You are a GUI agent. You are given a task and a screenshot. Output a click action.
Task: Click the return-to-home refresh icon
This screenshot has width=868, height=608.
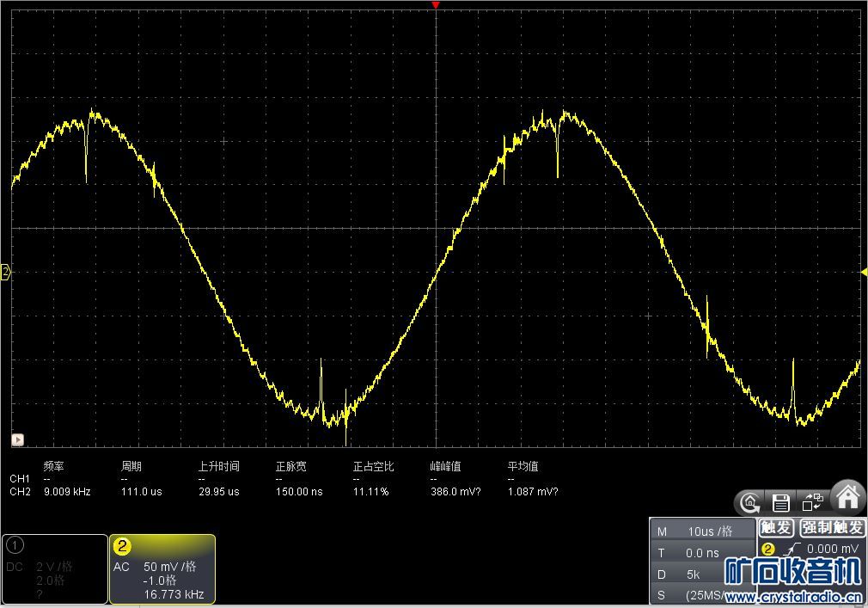pyautogui.click(x=749, y=503)
